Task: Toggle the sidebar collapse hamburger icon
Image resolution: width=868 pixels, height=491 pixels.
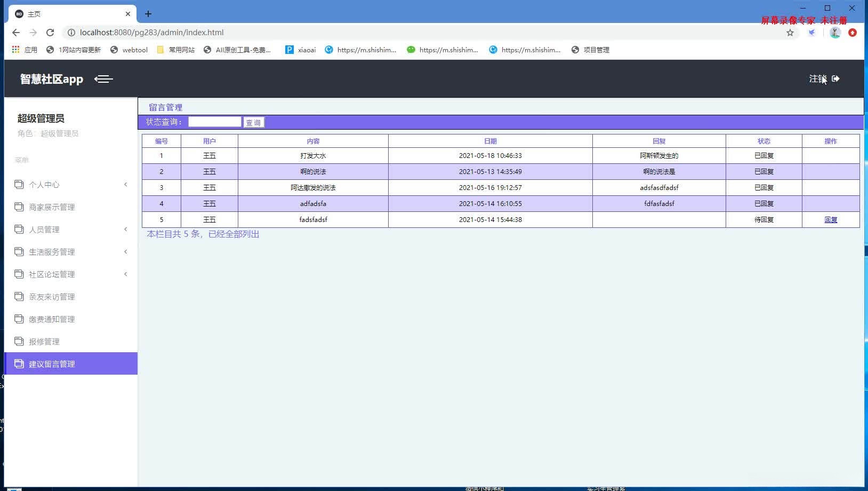Action: pyautogui.click(x=103, y=79)
